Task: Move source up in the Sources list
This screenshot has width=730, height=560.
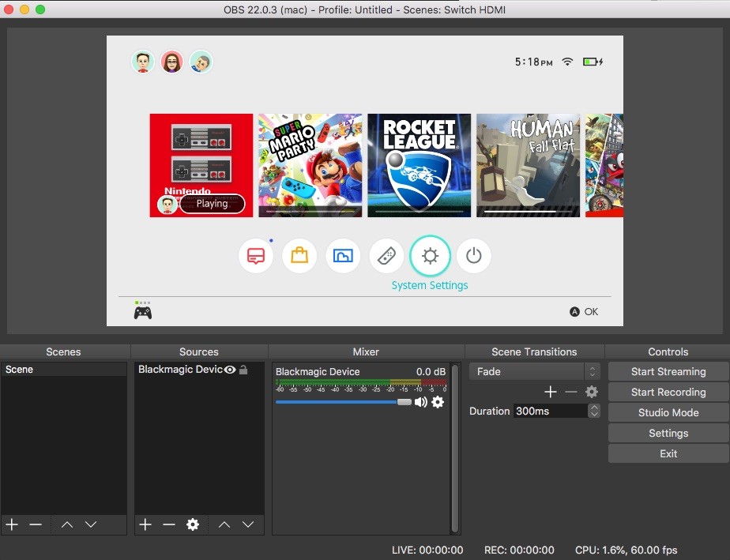Action: pos(224,524)
